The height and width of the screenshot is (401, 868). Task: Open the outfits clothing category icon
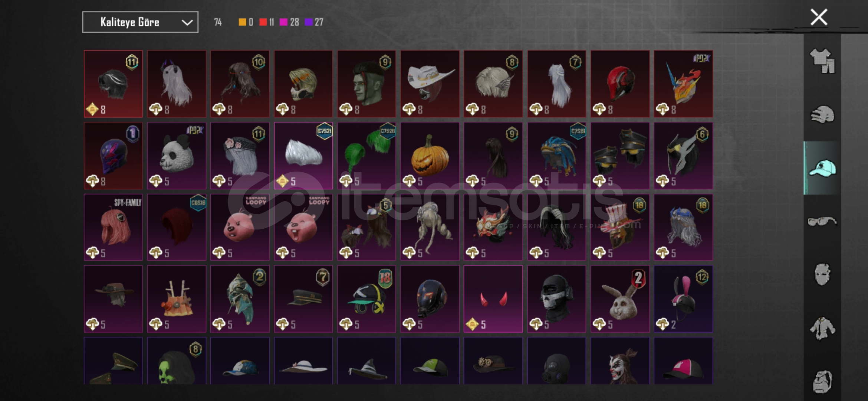(822, 61)
